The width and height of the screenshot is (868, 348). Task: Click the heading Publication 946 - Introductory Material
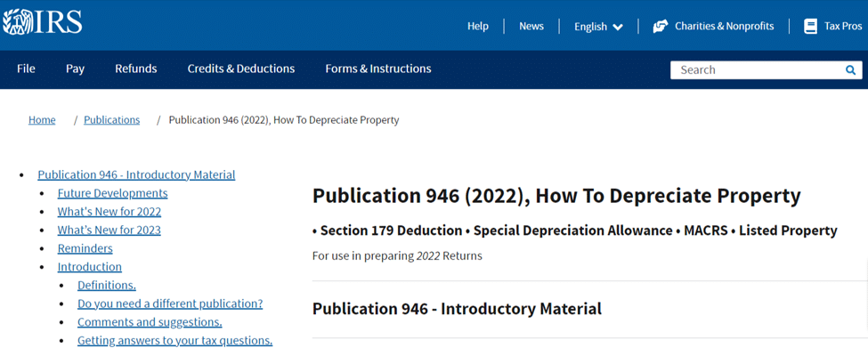click(x=457, y=309)
